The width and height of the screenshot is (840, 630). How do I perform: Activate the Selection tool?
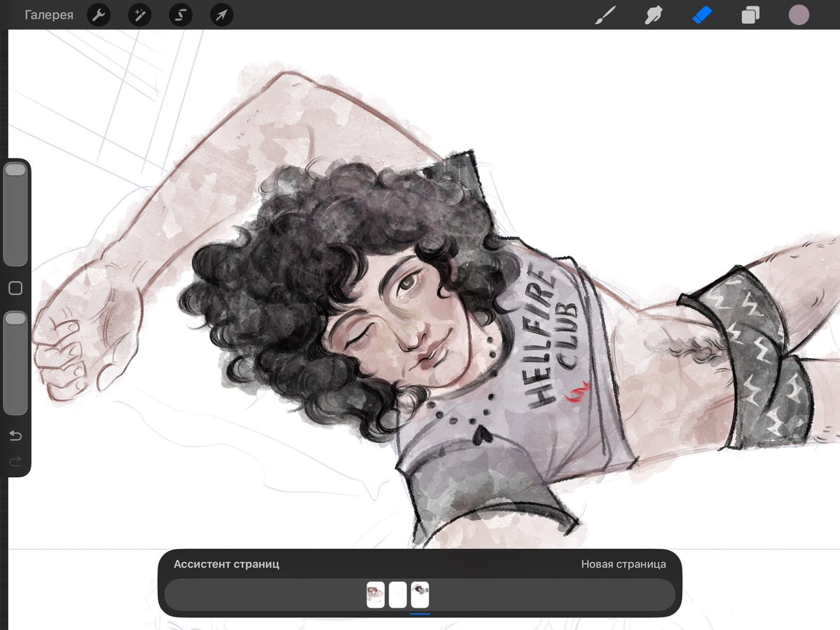point(181,15)
